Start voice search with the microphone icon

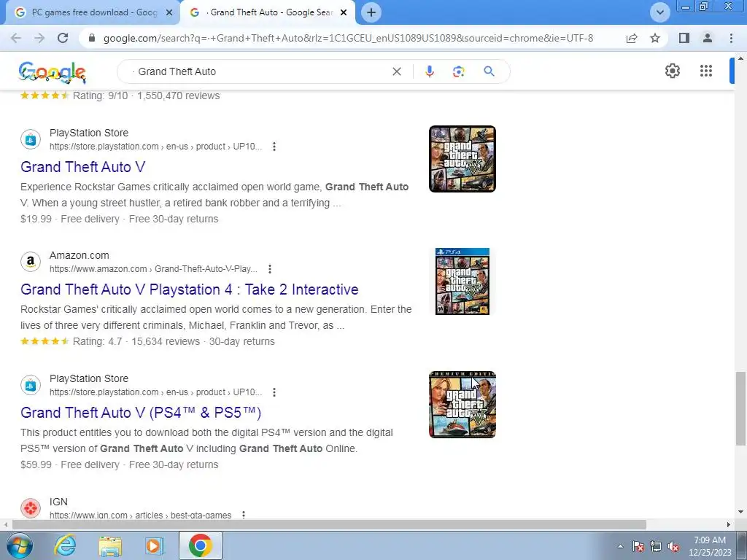(x=429, y=71)
